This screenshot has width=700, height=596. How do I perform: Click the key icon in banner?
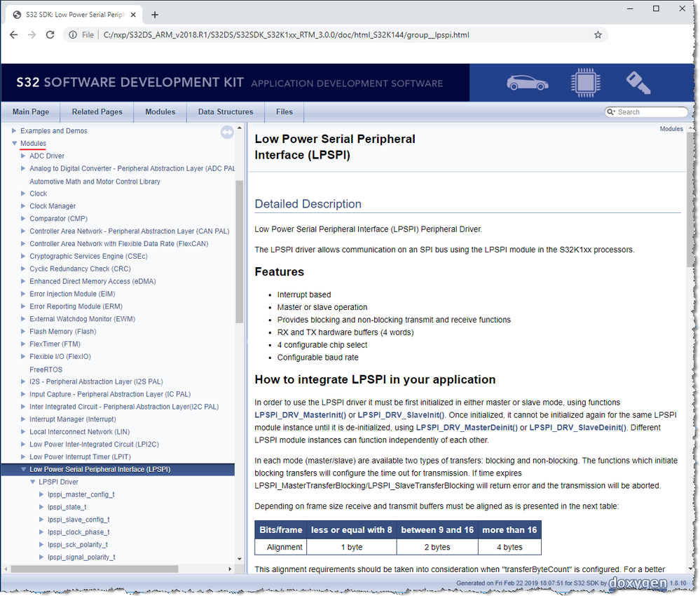pyautogui.click(x=638, y=83)
